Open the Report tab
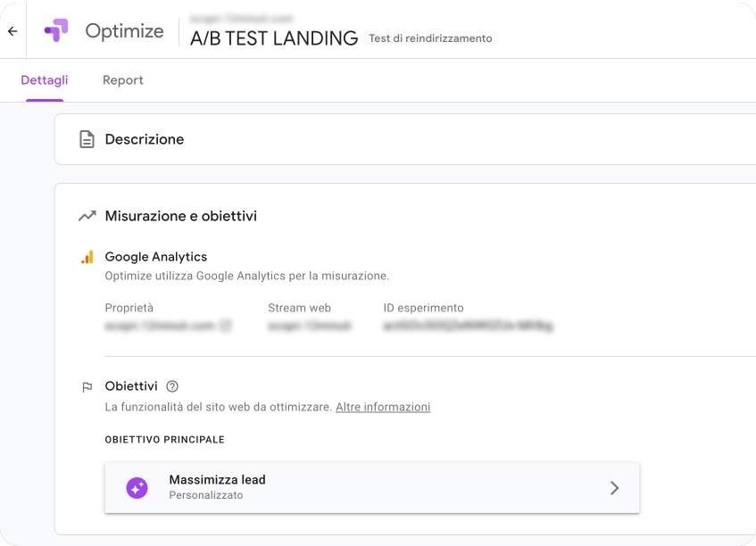 pos(123,80)
